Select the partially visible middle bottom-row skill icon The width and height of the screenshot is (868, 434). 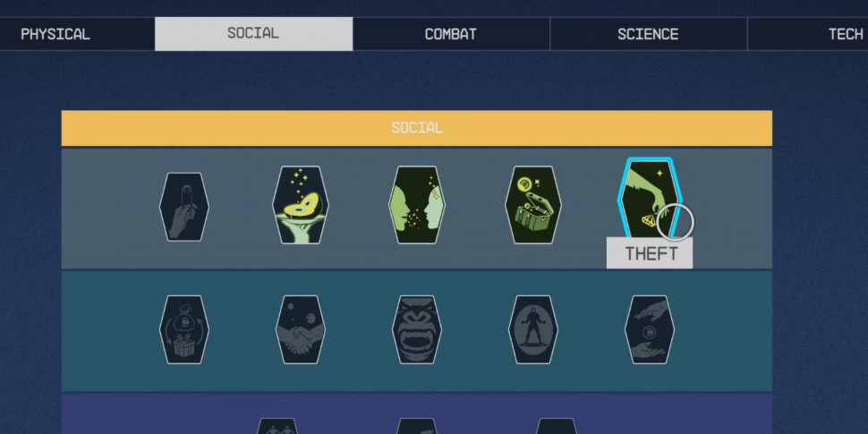[417, 426]
